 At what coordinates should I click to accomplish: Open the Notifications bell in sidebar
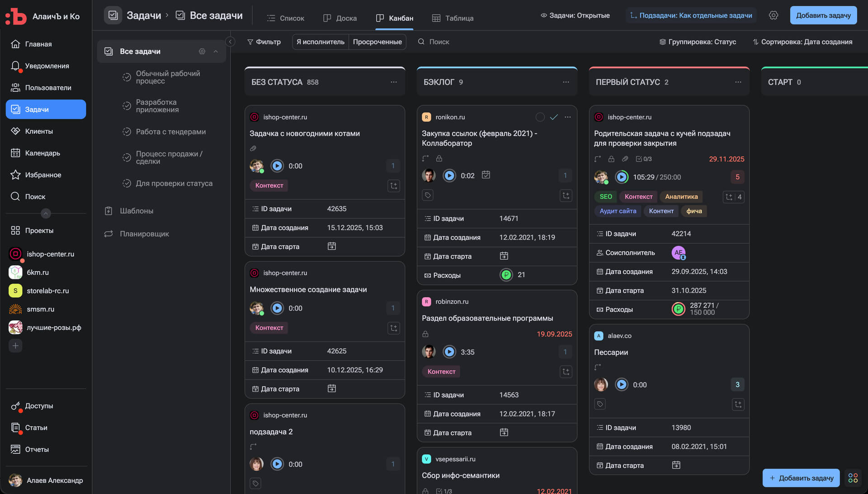click(15, 66)
